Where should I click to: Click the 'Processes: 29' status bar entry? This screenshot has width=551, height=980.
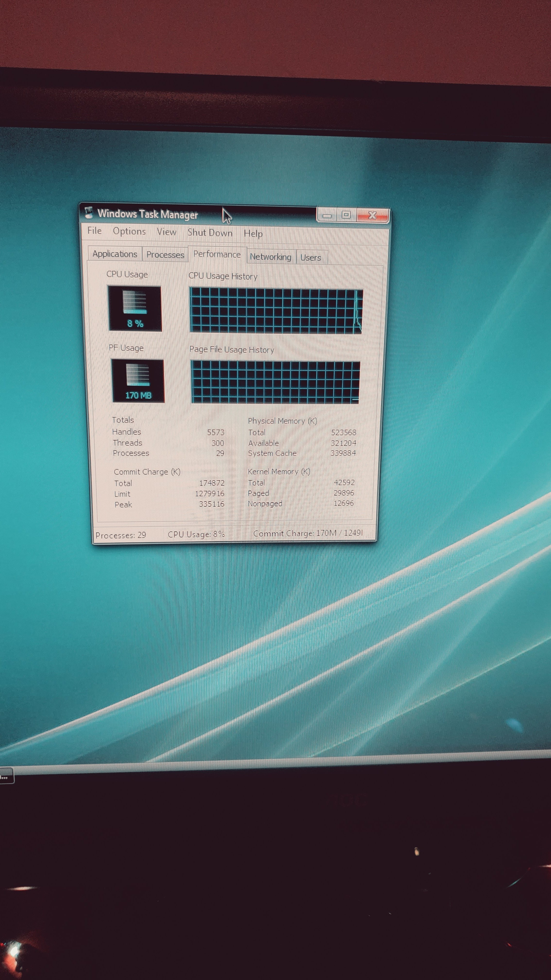(121, 535)
